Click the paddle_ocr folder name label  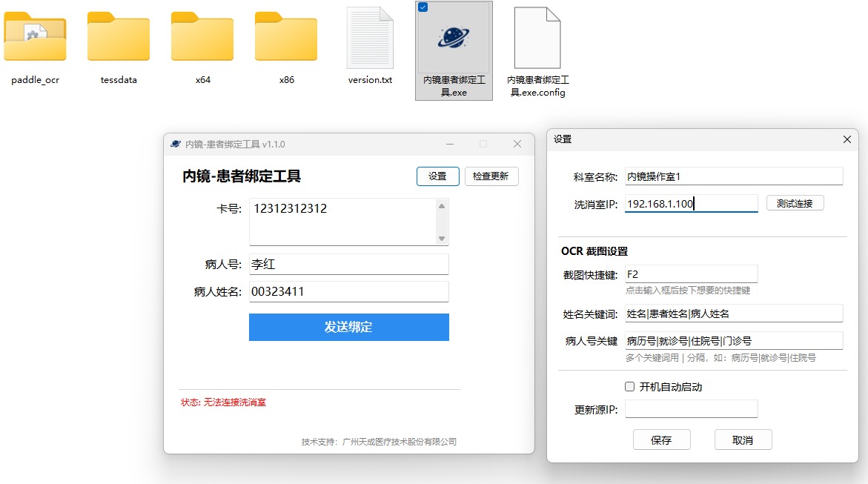click(35, 80)
